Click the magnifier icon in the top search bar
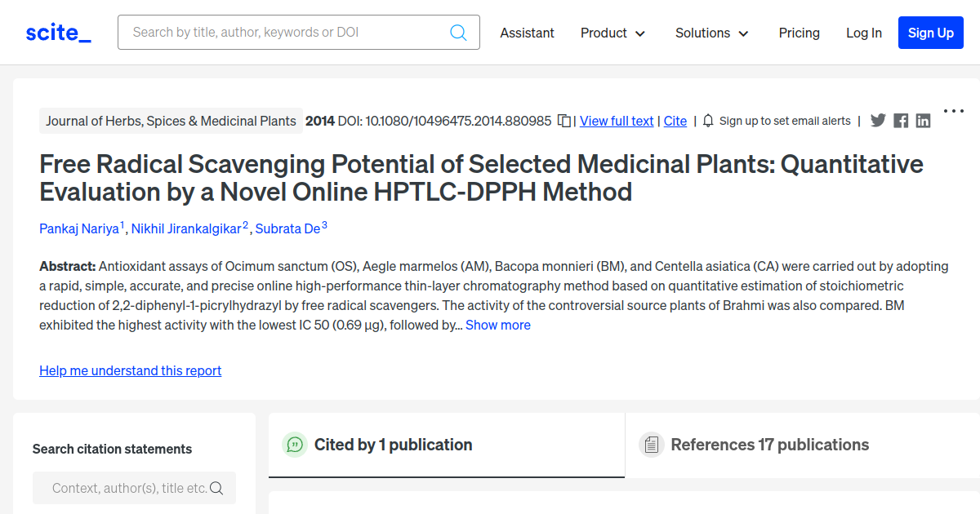The image size is (980, 514). click(459, 33)
